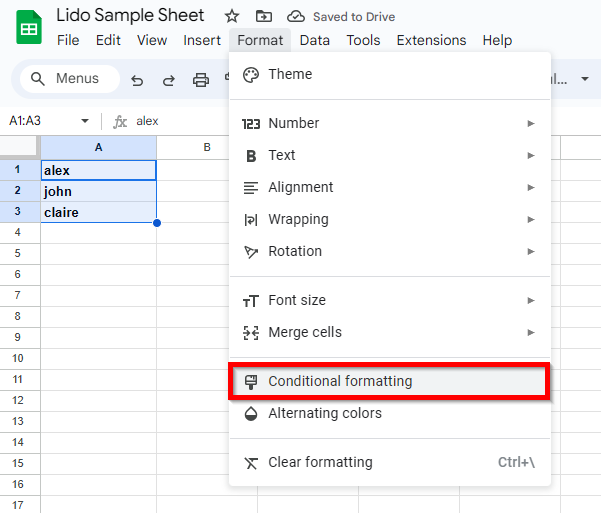Click the Font size tT icon
The width and height of the screenshot is (601, 513).
251,301
